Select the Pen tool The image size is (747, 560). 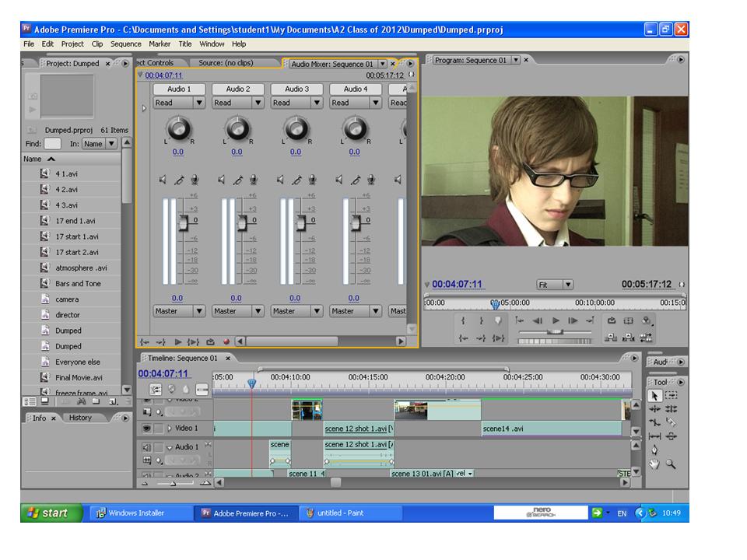[654, 450]
